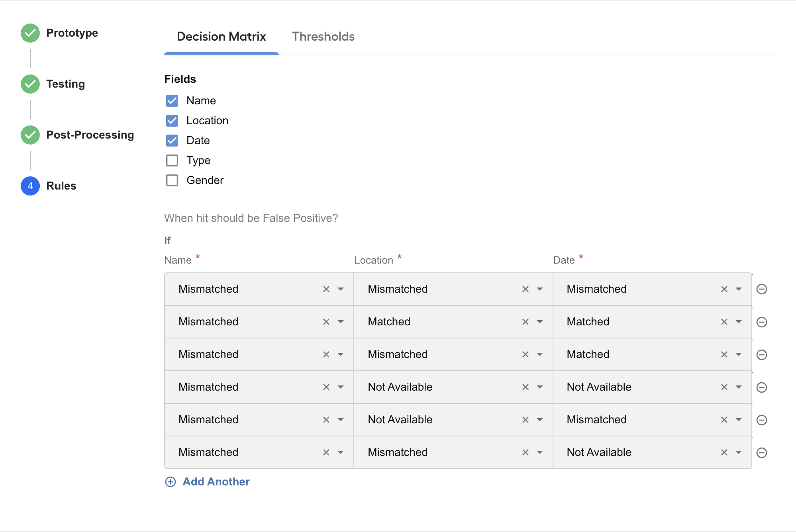The height and width of the screenshot is (532, 796).
Task: Click the Mismatched Location field in sixth row
Action: pyautogui.click(x=453, y=452)
